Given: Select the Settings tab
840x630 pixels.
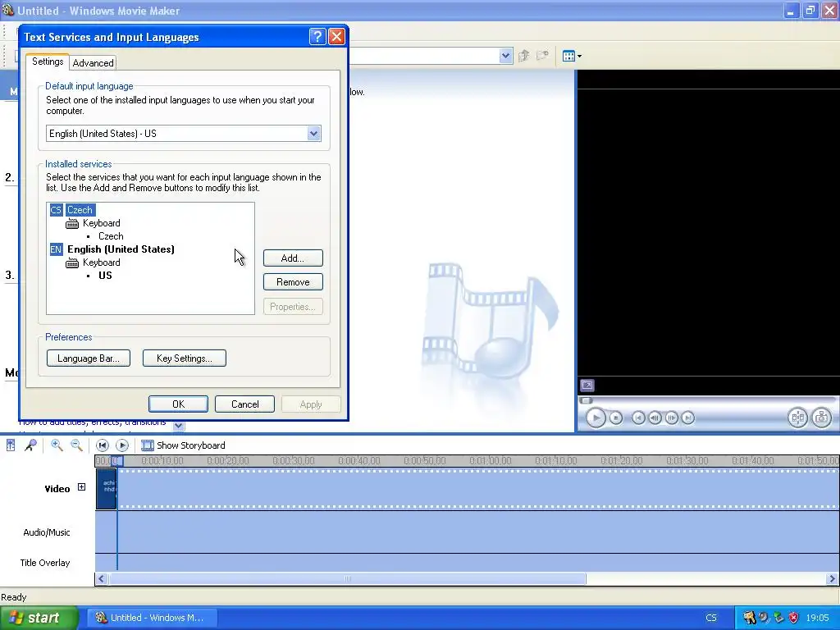Looking at the screenshot, I should coord(48,62).
